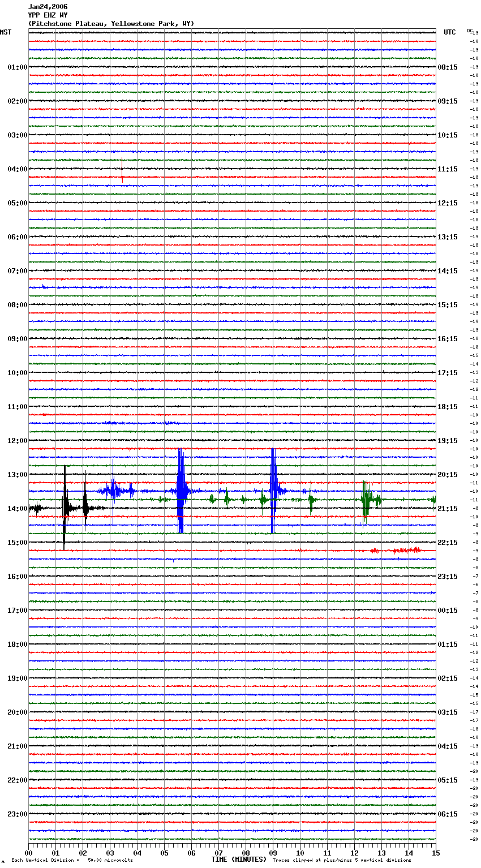This screenshot has width=481, height=868.
Task: Click minute 11 on the bottom axis
Action: tap(327, 853)
